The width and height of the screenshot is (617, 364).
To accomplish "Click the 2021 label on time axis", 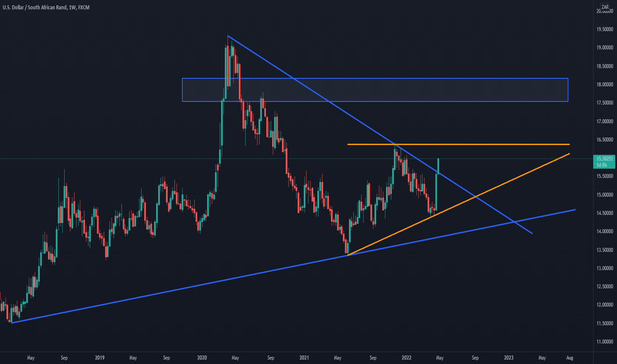I will point(304,357).
